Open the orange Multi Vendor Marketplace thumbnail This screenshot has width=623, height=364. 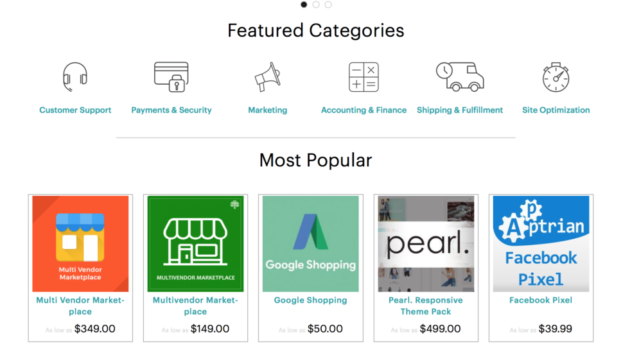coord(80,244)
